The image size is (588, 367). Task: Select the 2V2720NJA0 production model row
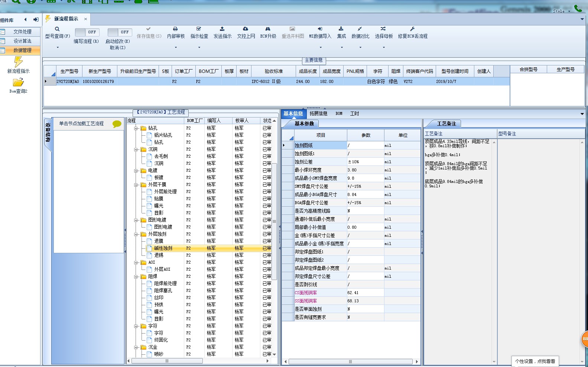[x=277, y=81]
